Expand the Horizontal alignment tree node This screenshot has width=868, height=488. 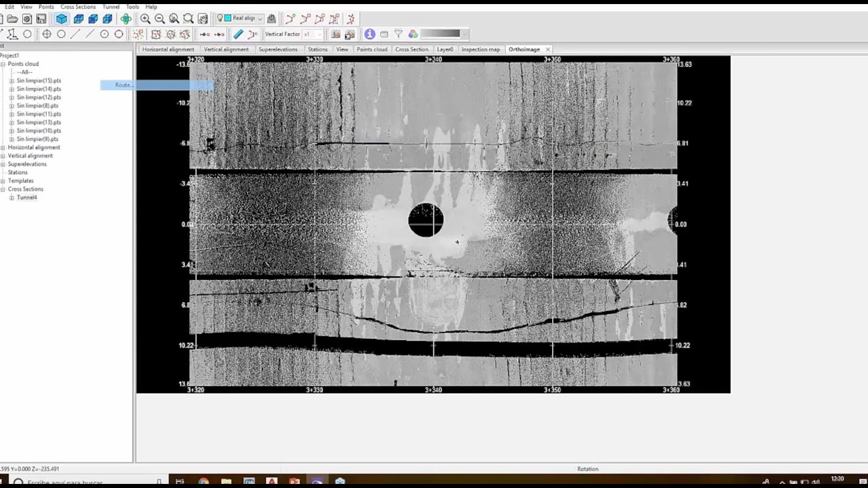pyautogui.click(x=3, y=148)
